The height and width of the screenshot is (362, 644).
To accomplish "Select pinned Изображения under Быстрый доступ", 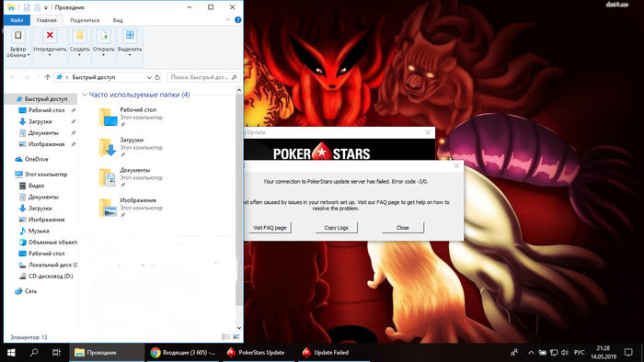I will tap(46, 144).
